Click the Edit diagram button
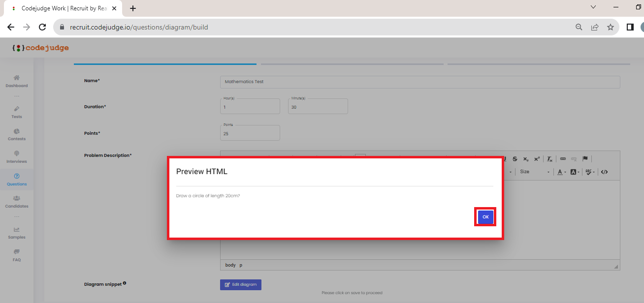 tap(240, 284)
